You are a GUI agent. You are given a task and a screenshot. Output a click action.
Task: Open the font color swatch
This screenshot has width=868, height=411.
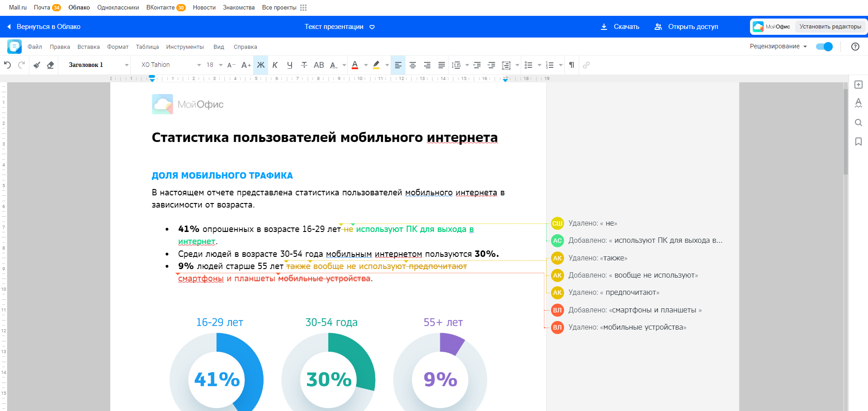pos(355,65)
